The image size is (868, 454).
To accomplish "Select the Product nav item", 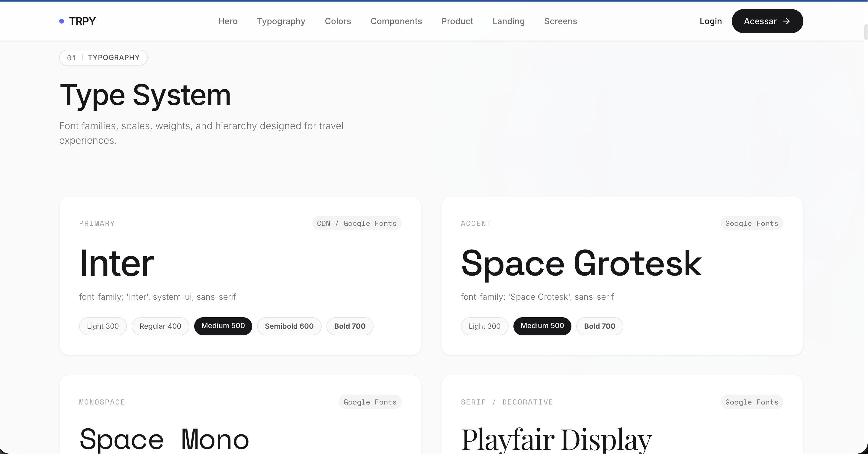I will tap(457, 21).
